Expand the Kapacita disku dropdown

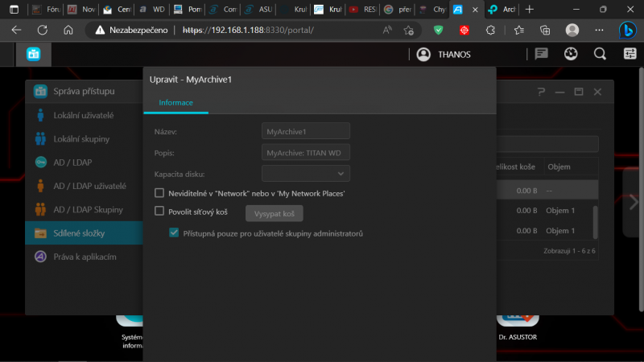click(x=306, y=174)
